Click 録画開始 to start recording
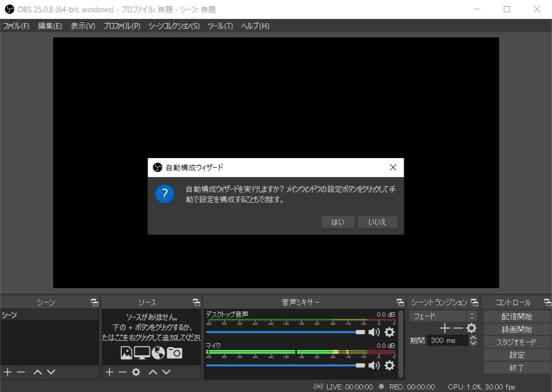The image size is (552, 392). [x=517, y=330]
